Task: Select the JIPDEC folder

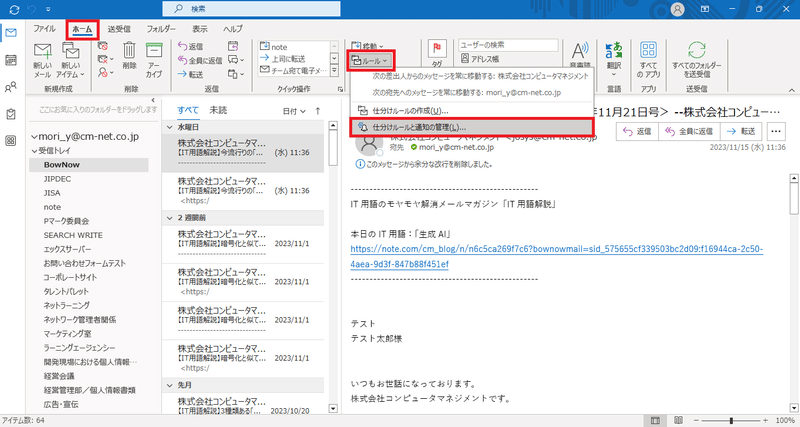Action: [57, 179]
